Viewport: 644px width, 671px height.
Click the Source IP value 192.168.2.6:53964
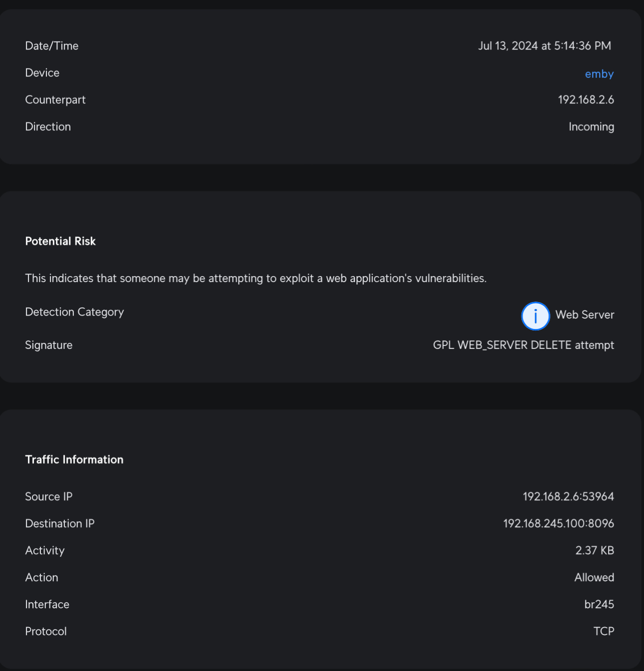pyautogui.click(x=568, y=497)
